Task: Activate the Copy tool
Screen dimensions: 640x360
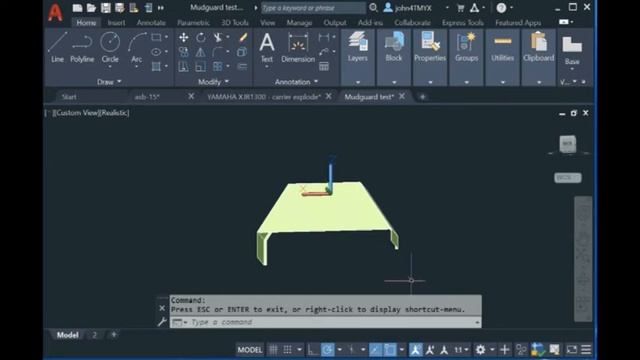Action: 184,52
